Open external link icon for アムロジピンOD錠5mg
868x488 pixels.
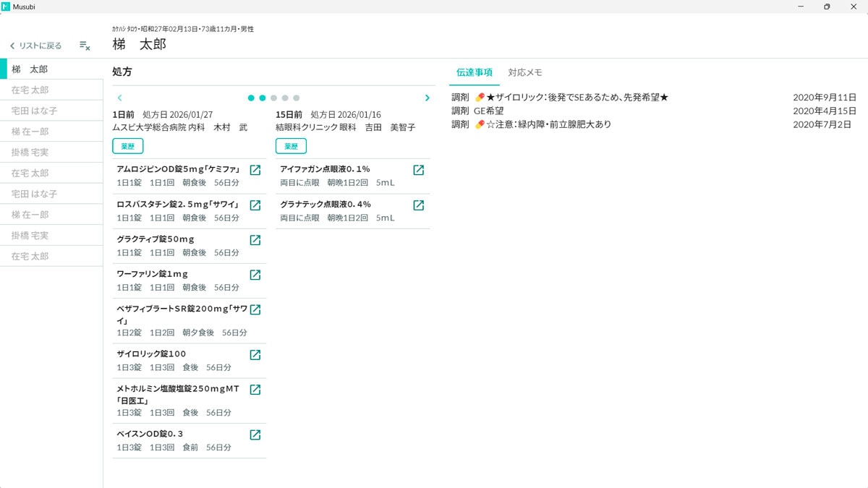pos(255,169)
